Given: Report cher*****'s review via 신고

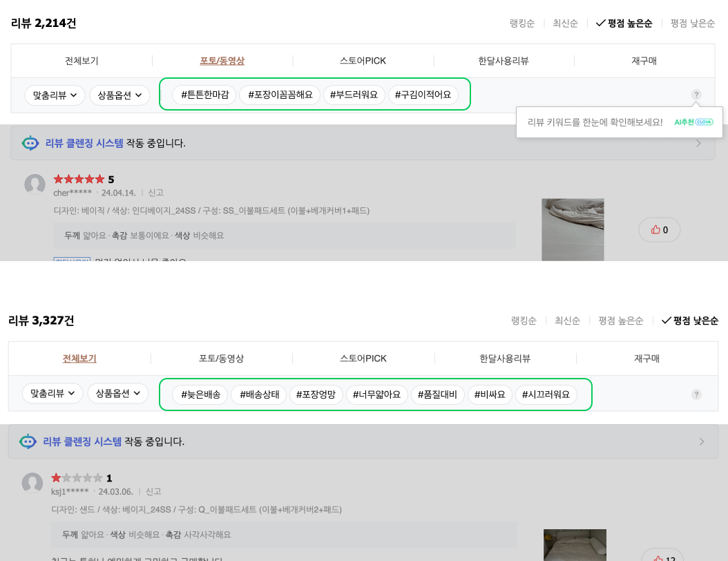Looking at the screenshot, I should (156, 193).
